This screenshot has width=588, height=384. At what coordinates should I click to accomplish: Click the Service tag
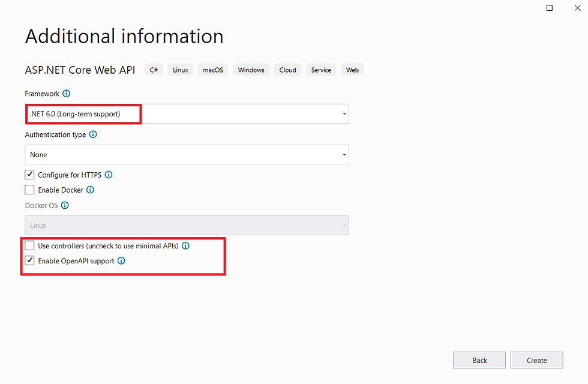point(321,70)
